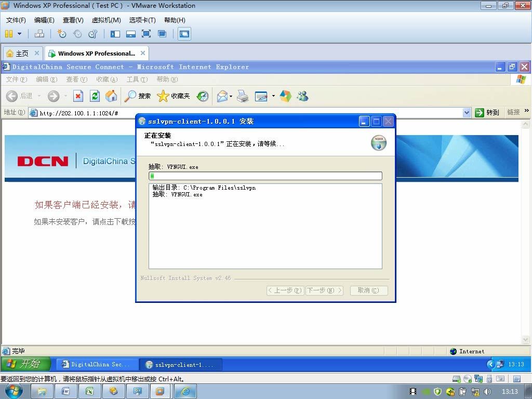This screenshot has width=532, height=399.
Task: Open the power options dropdown arrow
Action: click(x=19, y=34)
